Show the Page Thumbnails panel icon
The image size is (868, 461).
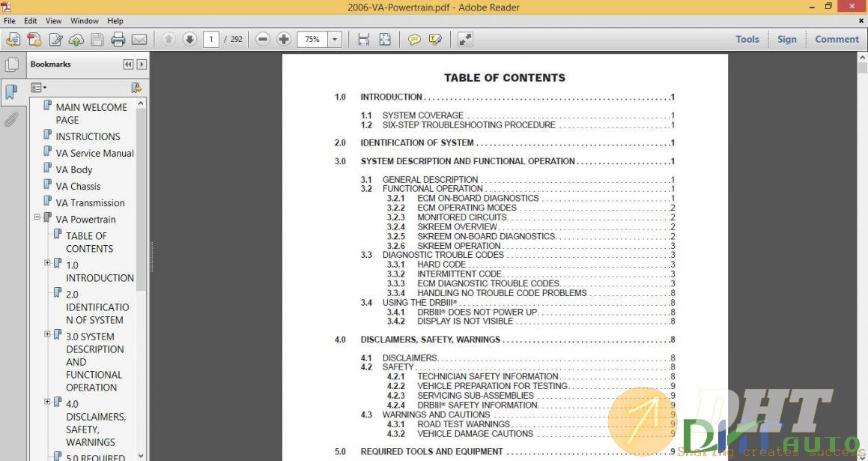[x=12, y=65]
